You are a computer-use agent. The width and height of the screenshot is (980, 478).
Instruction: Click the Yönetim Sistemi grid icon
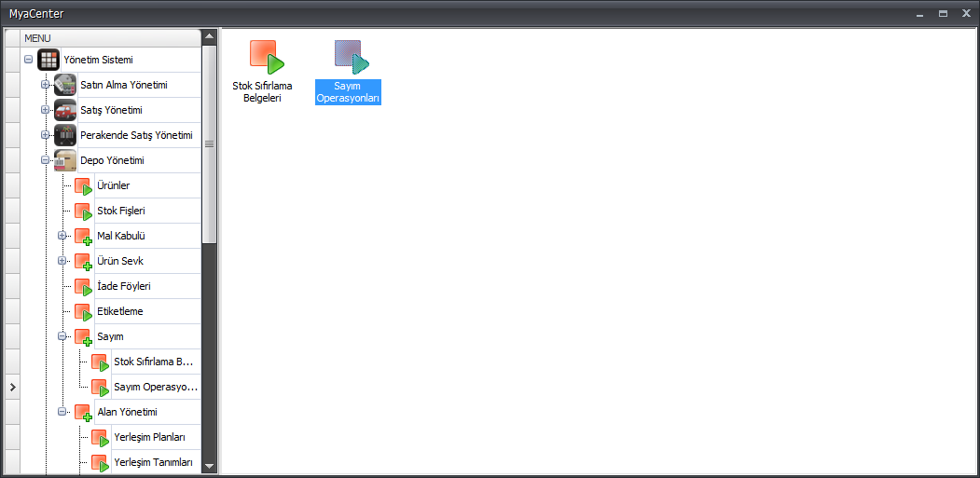pos(48,60)
